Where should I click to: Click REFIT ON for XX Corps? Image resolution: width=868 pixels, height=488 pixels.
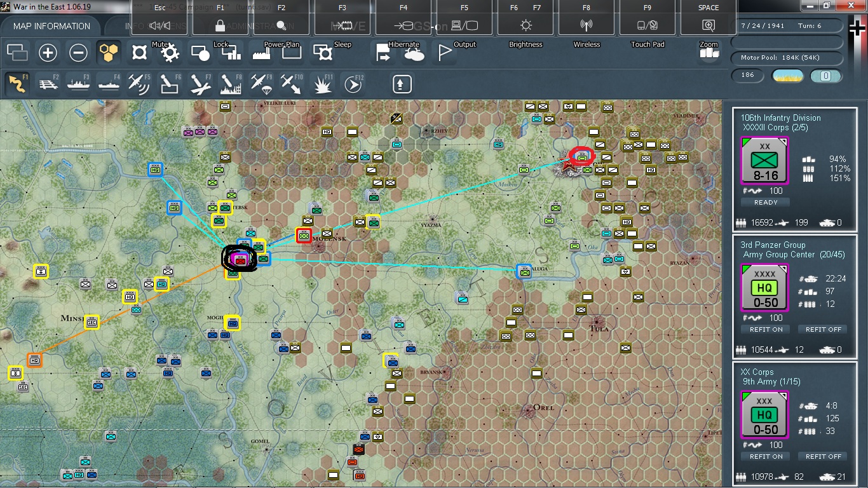tap(766, 456)
